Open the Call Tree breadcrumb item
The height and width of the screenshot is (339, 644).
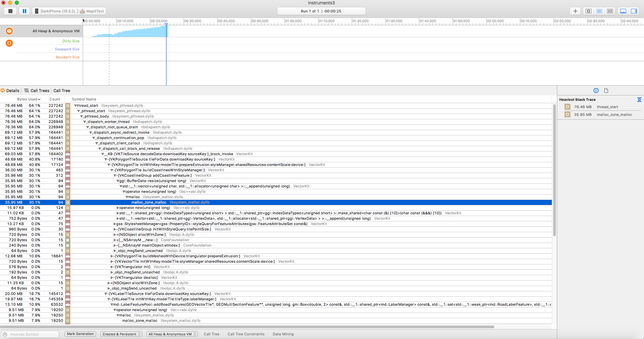[x=62, y=91]
